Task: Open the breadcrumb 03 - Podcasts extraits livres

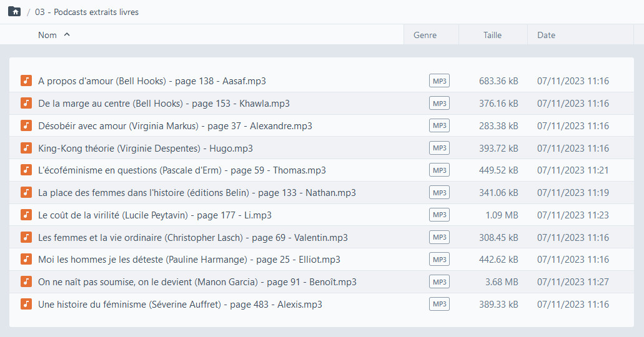Action: pyautogui.click(x=87, y=12)
